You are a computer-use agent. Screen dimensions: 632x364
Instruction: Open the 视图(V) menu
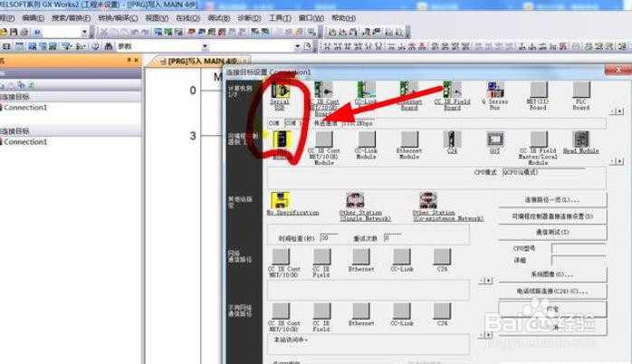(x=157, y=18)
